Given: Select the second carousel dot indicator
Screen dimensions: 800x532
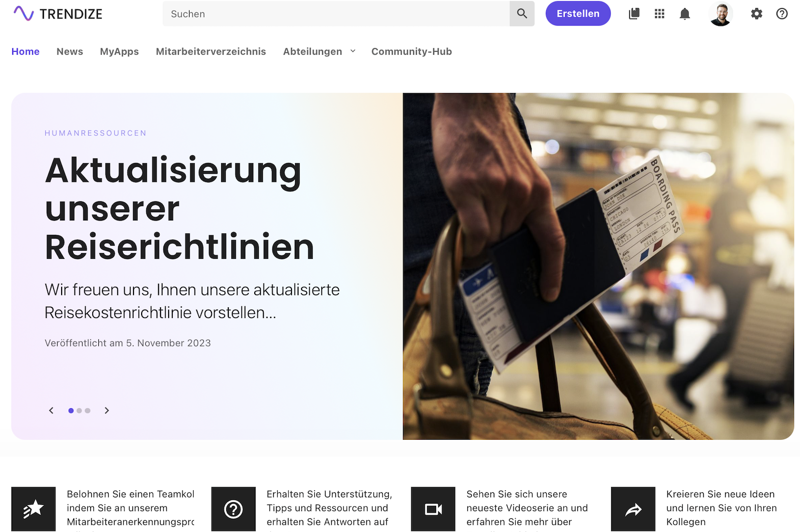Looking at the screenshot, I should point(79,411).
